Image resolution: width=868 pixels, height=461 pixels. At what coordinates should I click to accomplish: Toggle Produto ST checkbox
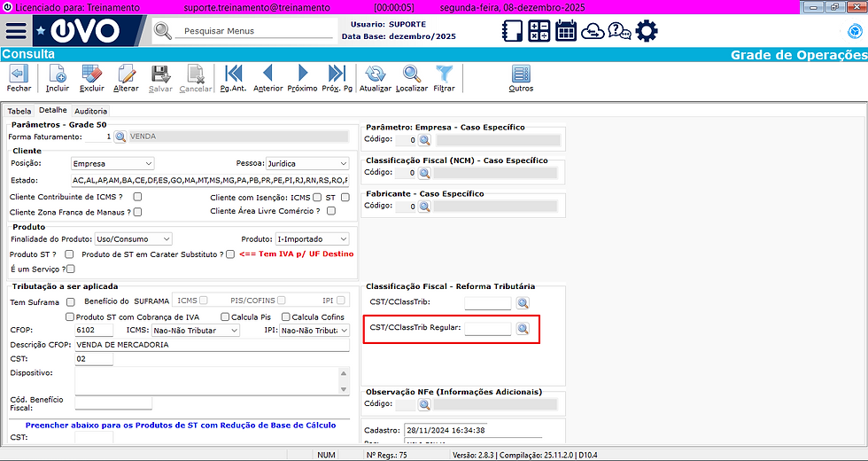[69, 254]
